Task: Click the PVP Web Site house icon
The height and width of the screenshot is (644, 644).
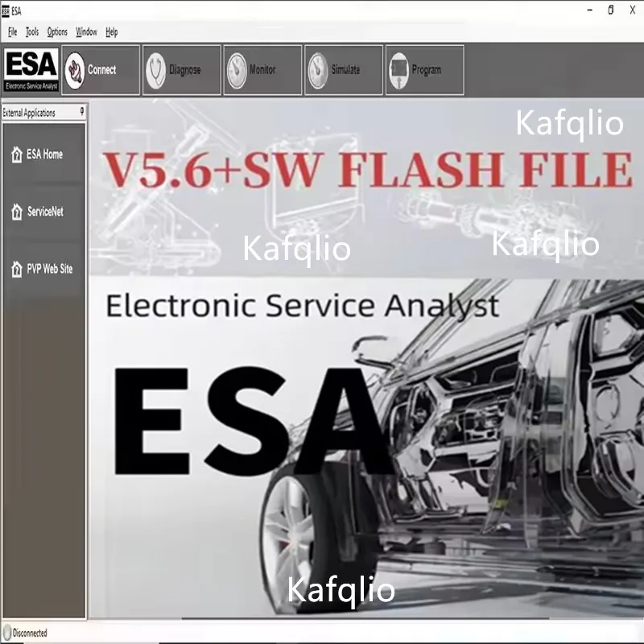Action: tap(17, 270)
